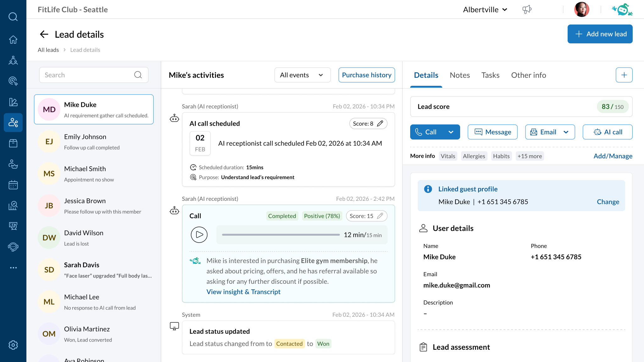Image resolution: width=644 pixels, height=362 pixels.
Task: Click the calendar icon in sidebar
Action: point(13,185)
